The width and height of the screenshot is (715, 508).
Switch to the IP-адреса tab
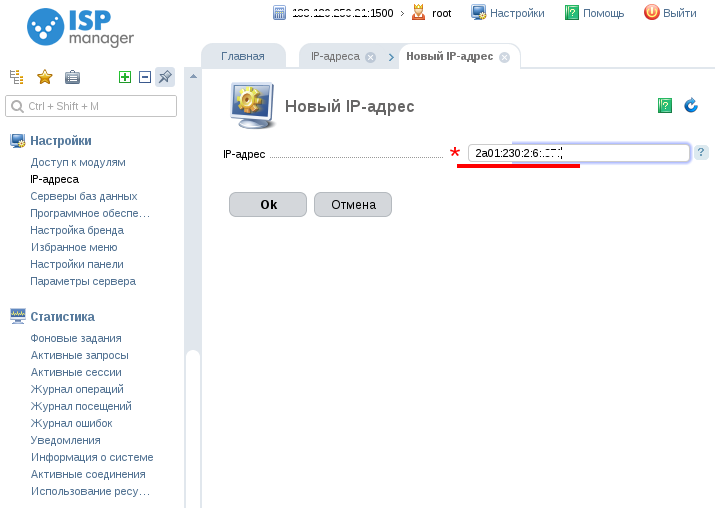coord(335,56)
